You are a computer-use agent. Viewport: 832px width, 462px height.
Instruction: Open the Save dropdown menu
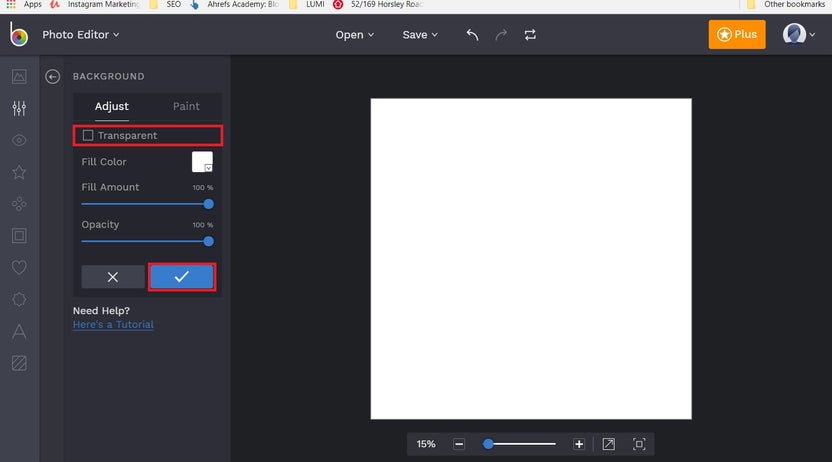pos(420,35)
